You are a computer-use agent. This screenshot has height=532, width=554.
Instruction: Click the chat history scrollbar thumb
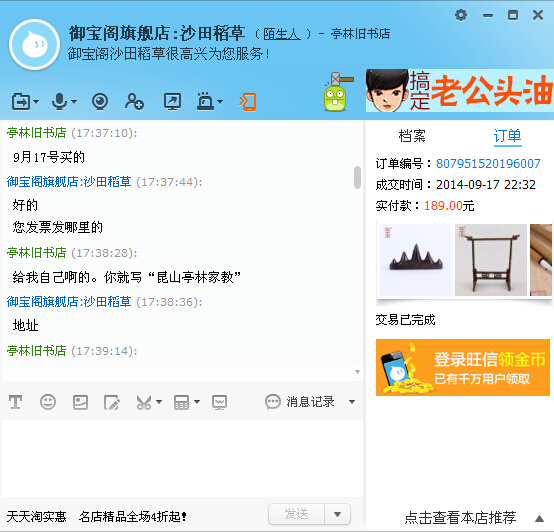click(357, 177)
